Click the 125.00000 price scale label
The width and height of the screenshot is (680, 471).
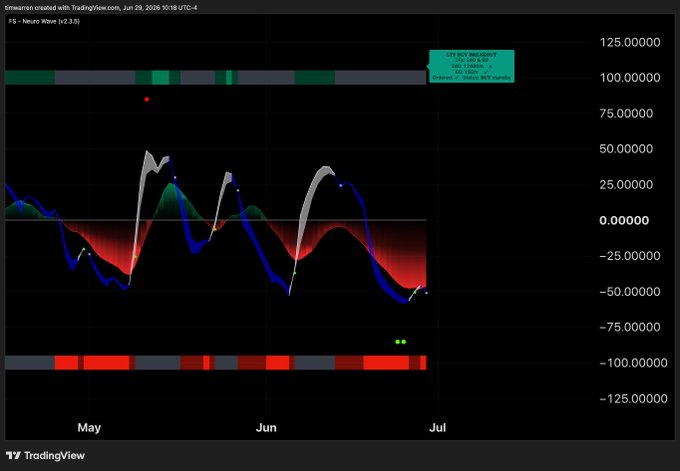click(x=630, y=42)
